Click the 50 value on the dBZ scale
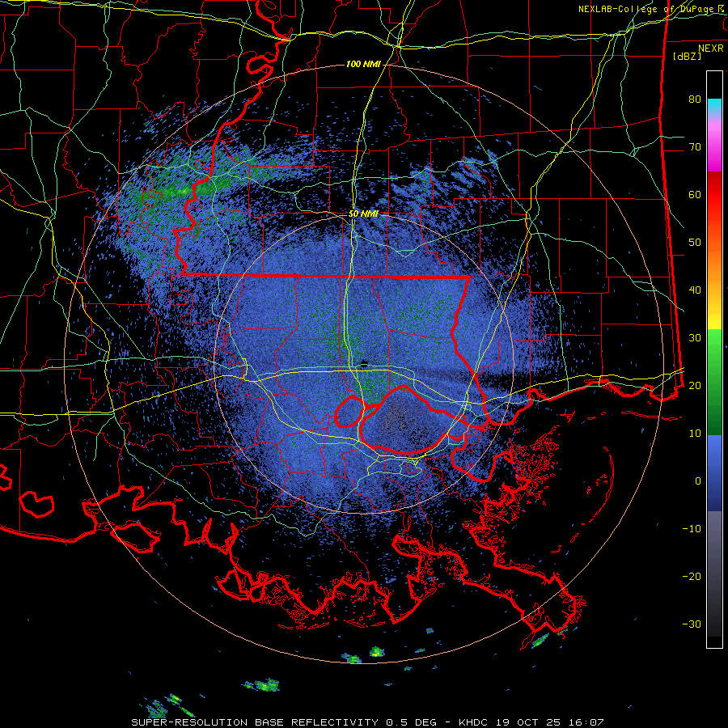Screen dimensions: 728x728 click(695, 243)
